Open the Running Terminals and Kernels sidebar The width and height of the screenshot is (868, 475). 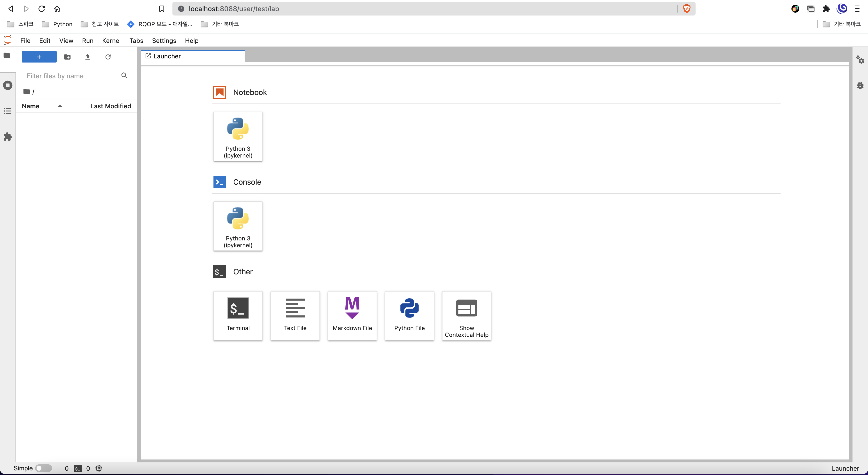[8, 85]
